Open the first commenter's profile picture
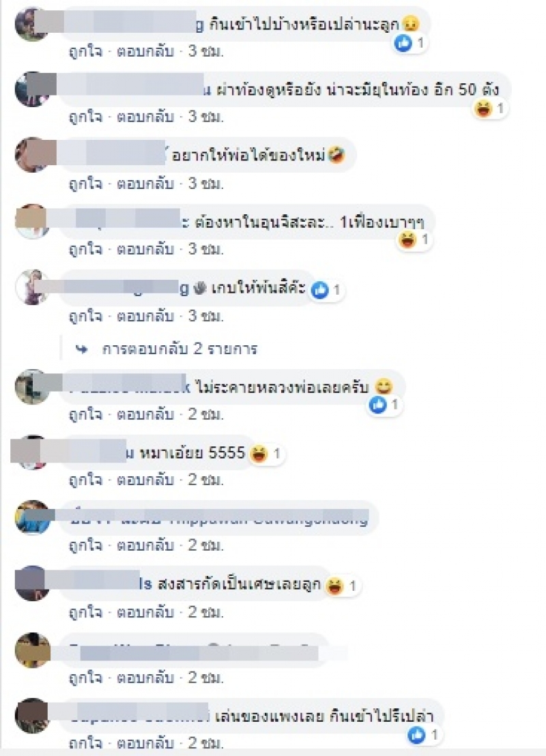Viewport: 546px width, 756px height. 32,24
